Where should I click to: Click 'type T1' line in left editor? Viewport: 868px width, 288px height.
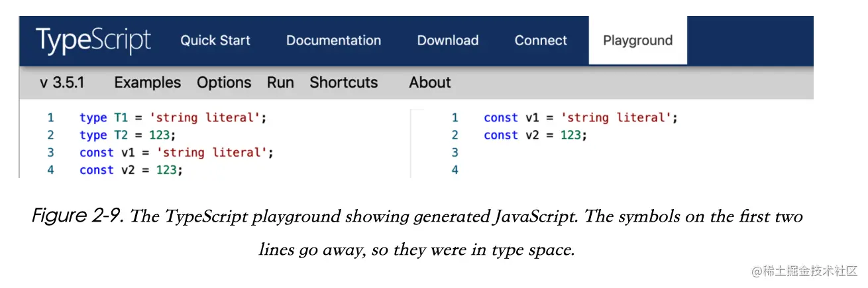(173, 118)
